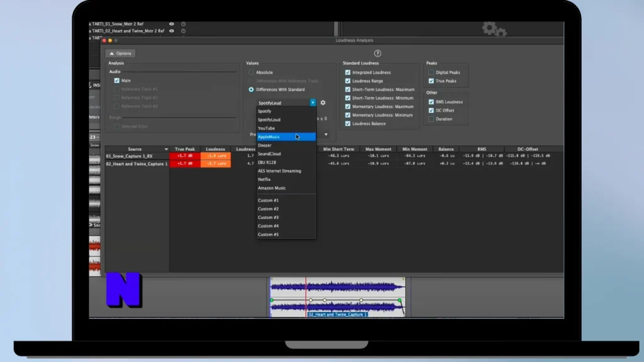The height and width of the screenshot is (362, 644).
Task: Click green envelope point at waveform start
Action: pos(272,300)
